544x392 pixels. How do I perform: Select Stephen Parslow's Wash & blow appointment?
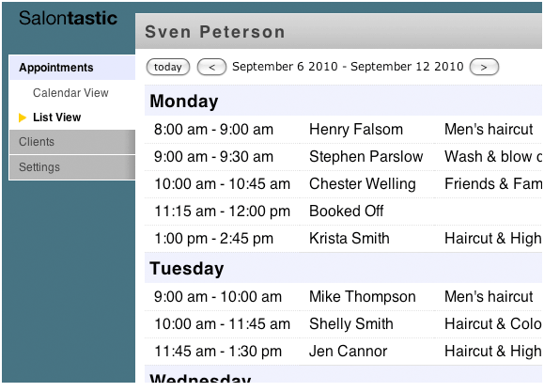click(x=344, y=157)
